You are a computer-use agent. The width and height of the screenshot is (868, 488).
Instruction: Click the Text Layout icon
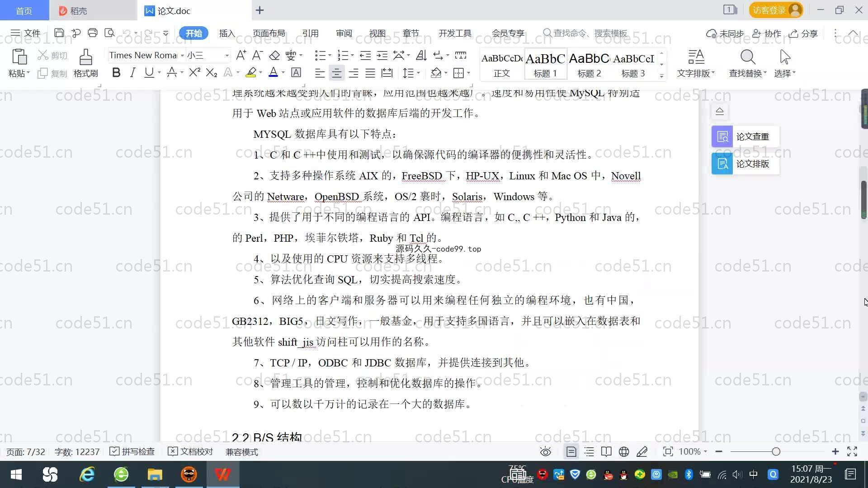(x=696, y=57)
